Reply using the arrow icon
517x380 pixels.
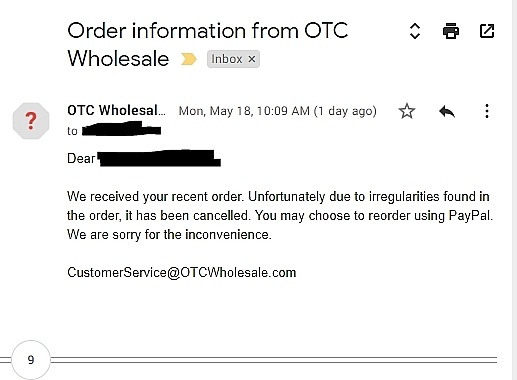click(x=447, y=111)
